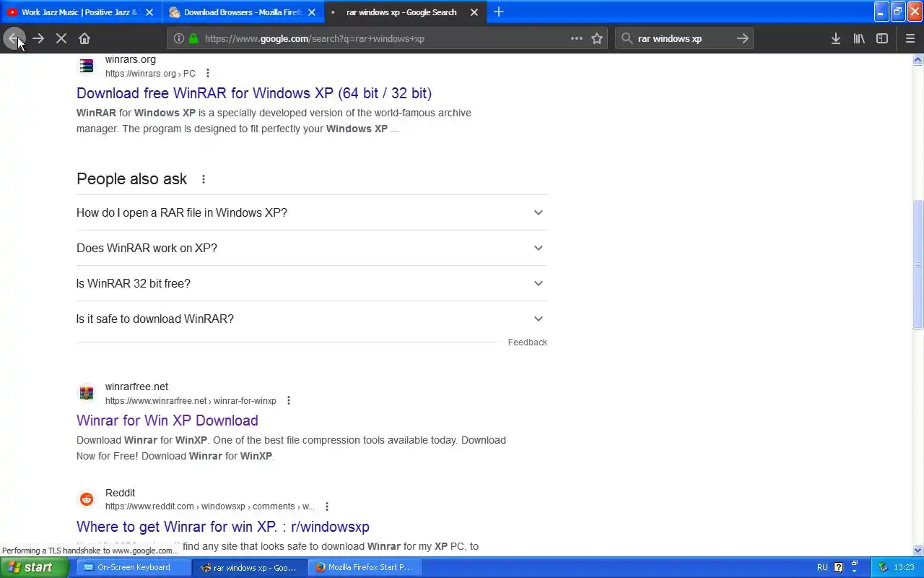Go forward using the browser forward arrow
This screenshot has width=924, height=578.
38,38
